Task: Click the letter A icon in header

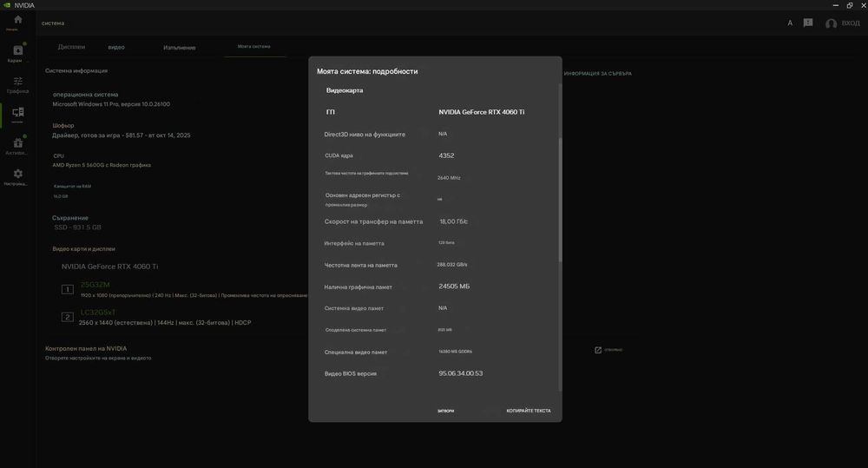Action: pyautogui.click(x=790, y=23)
